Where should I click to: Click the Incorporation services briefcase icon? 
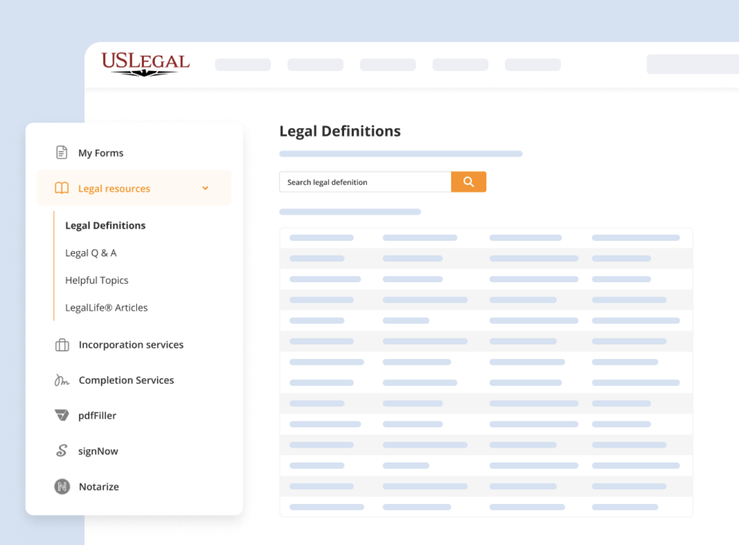61,345
